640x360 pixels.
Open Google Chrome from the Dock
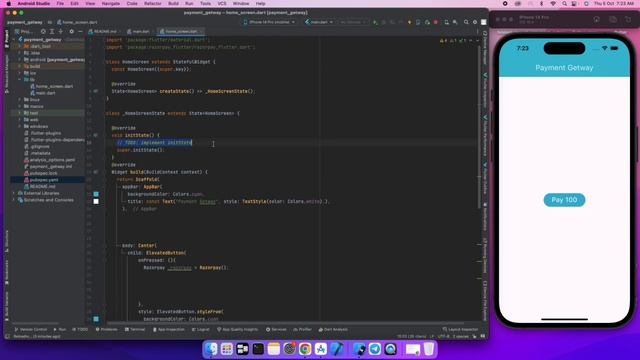tap(305, 349)
